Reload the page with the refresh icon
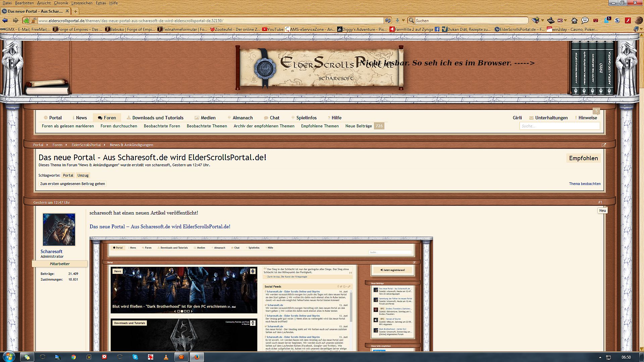Screen dimensions: 644x362 388,20
